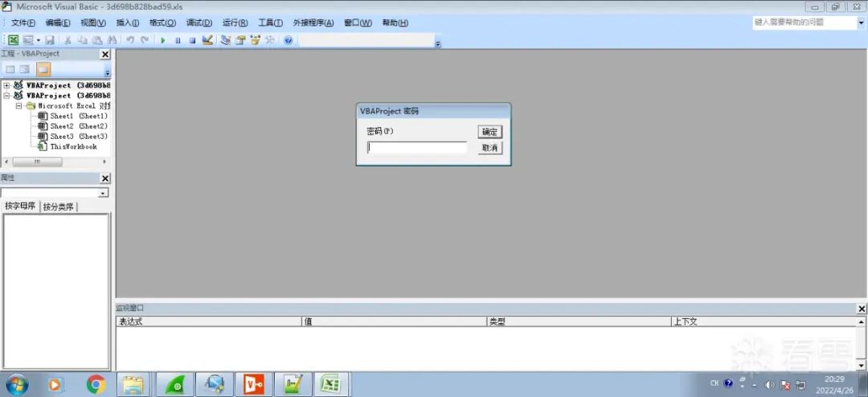This screenshot has width=868, height=397.
Task: Click the View Object icon in project panel
Action: (x=25, y=69)
